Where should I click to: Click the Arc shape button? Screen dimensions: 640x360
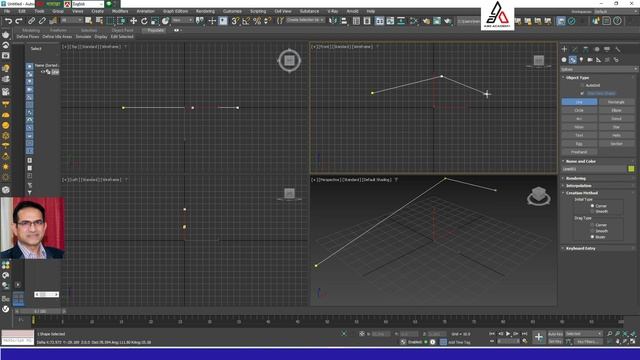pyautogui.click(x=579, y=119)
